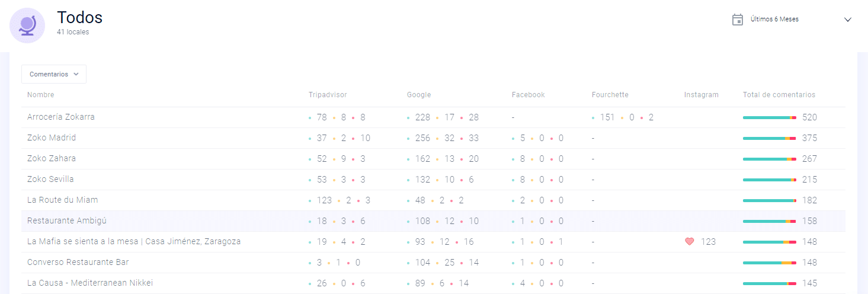
Task: Expand the date range chevron arrow
Action: [847, 20]
